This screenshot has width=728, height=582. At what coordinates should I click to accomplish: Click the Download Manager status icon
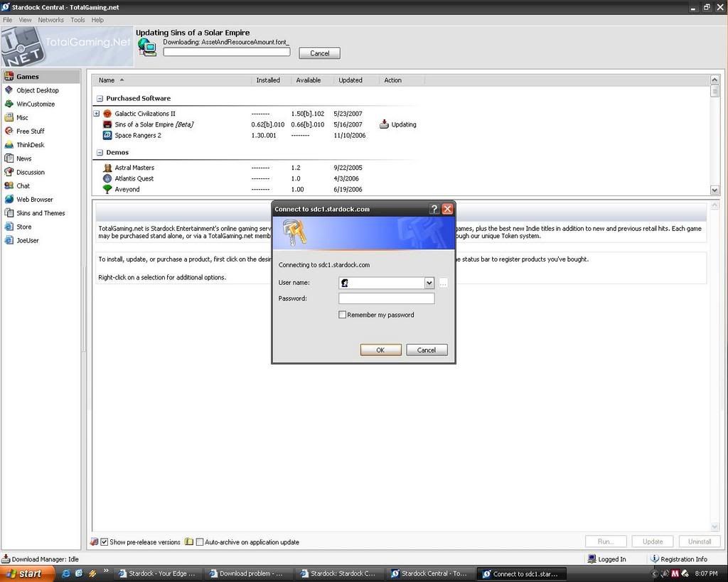(x=6, y=559)
